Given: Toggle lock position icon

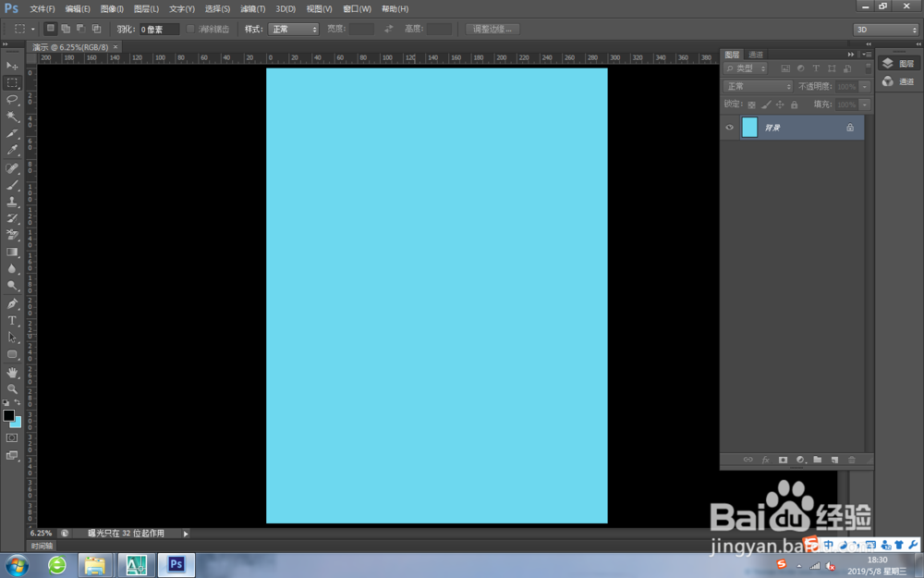Looking at the screenshot, I should coord(780,105).
